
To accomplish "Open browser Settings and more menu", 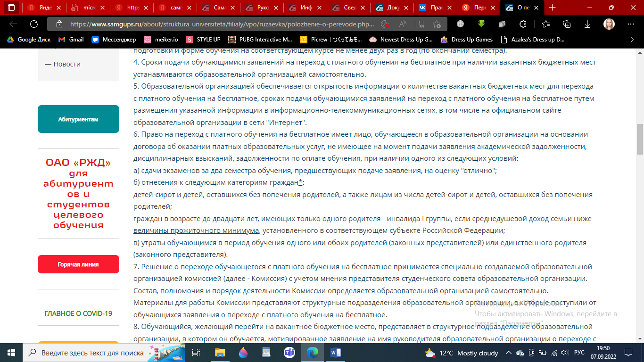I will click(630, 24).
